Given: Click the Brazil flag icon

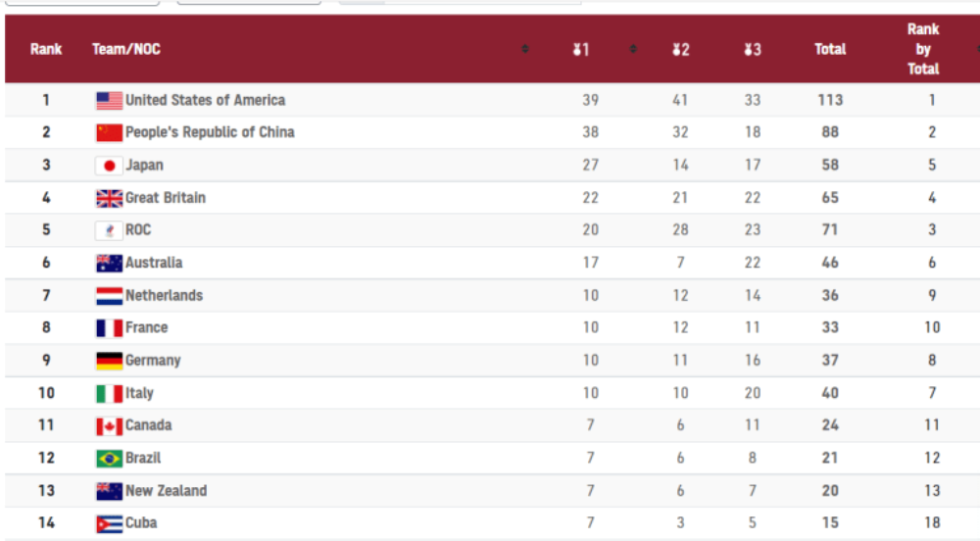Looking at the screenshot, I should click(x=109, y=459).
